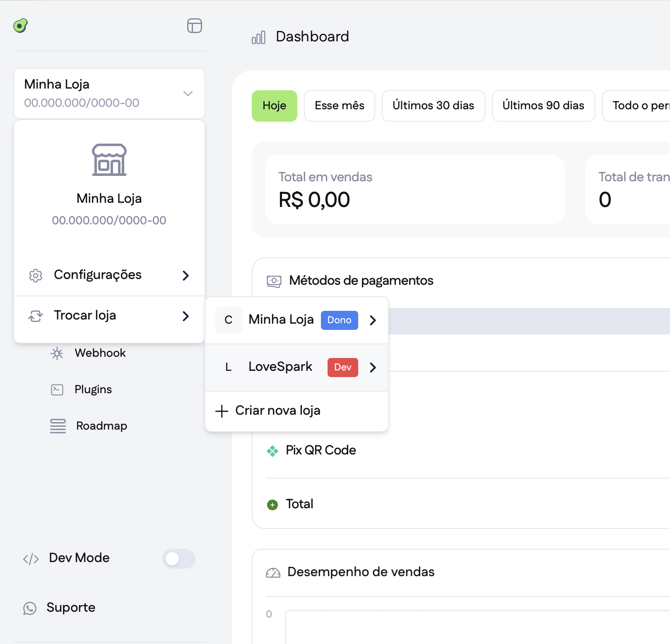Click chevron next to LoveSpark Dev
This screenshot has width=670, height=644.
coord(373,367)
